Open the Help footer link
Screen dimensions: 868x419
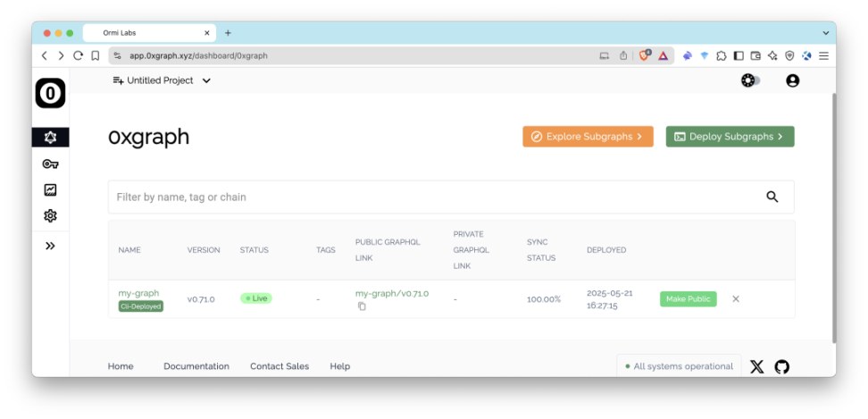pos(340,366)
